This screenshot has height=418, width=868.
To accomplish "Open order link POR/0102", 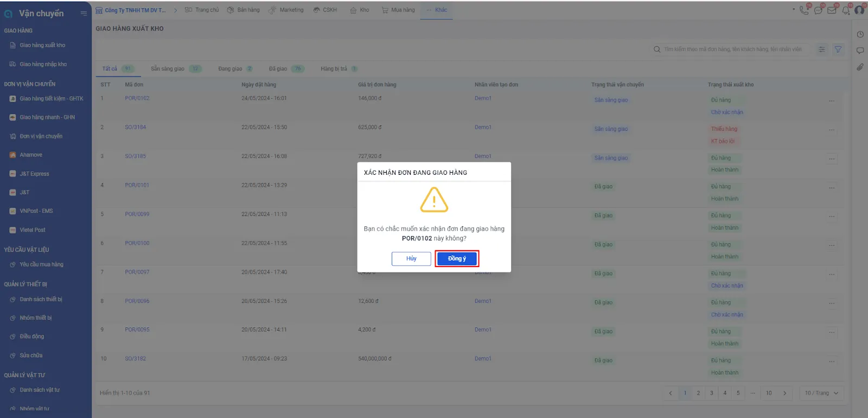I will [137, 98].
